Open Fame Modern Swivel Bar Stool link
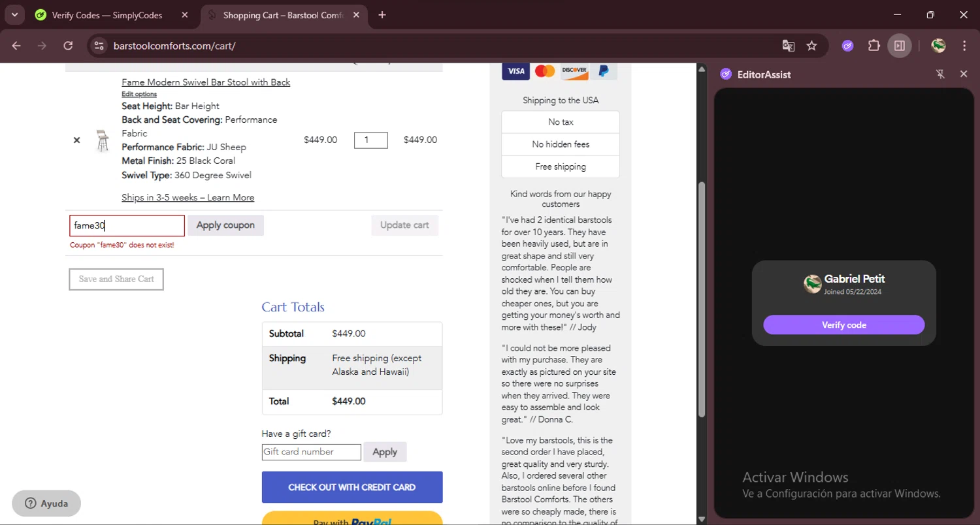Screen dimensions: 980x525 pyautogui.click(x=206, y=82)
